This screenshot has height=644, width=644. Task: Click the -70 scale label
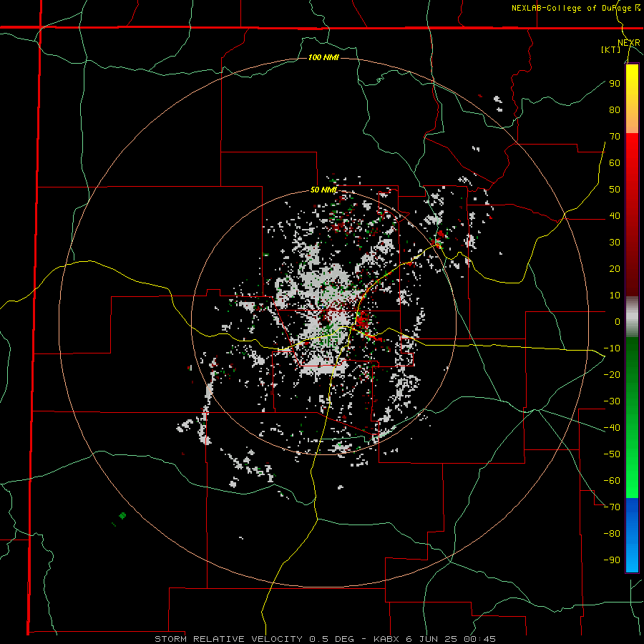point(612,507)
